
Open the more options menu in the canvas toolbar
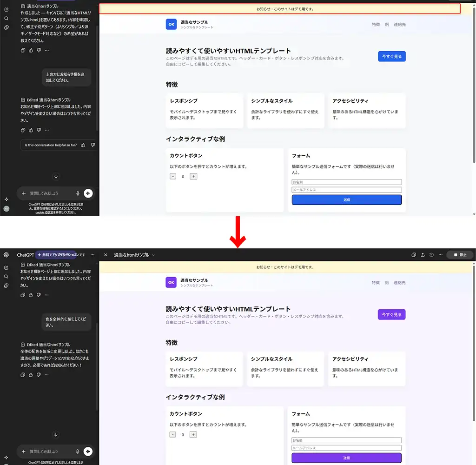coord(440,255)
